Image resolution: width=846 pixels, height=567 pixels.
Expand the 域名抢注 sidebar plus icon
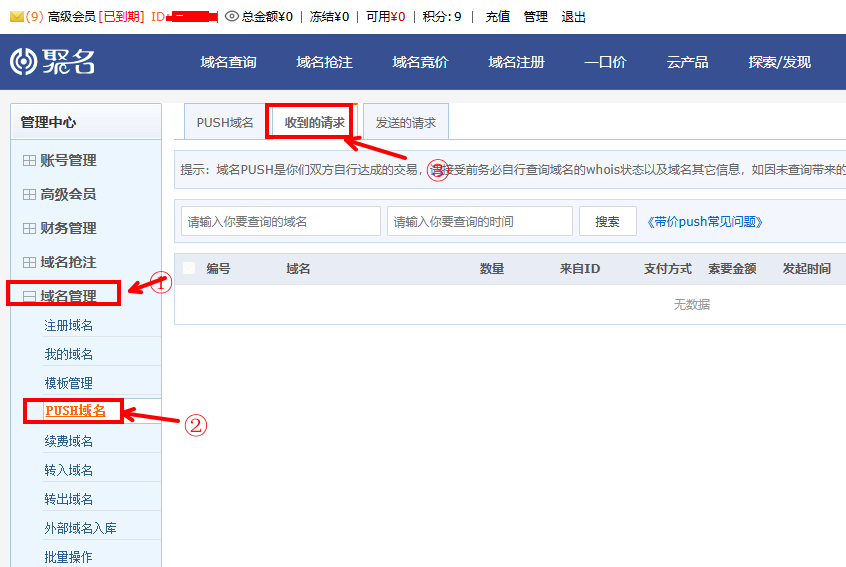point(29,262)
